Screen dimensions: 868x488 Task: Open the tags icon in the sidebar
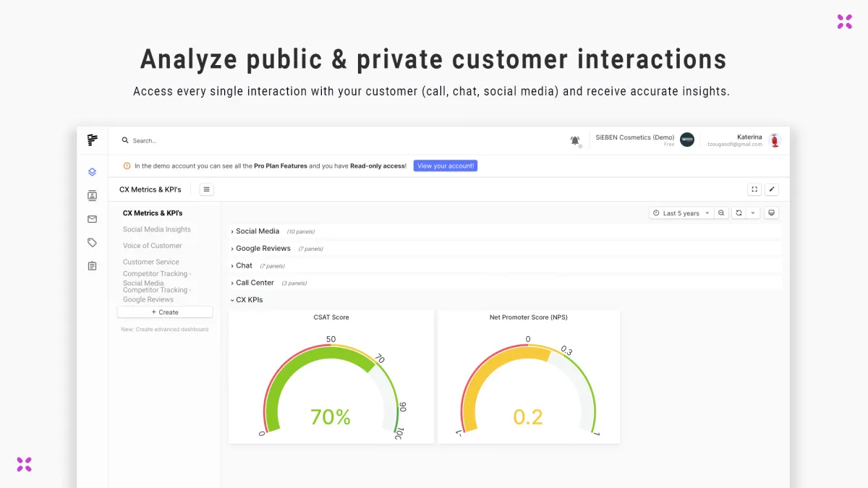[x=92, y=243]
